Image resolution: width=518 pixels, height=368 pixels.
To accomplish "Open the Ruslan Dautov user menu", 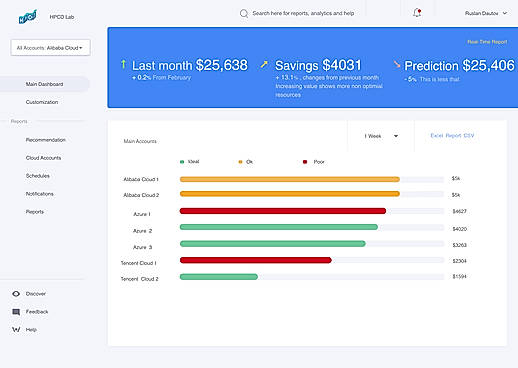I will click(x=486, y=13).
